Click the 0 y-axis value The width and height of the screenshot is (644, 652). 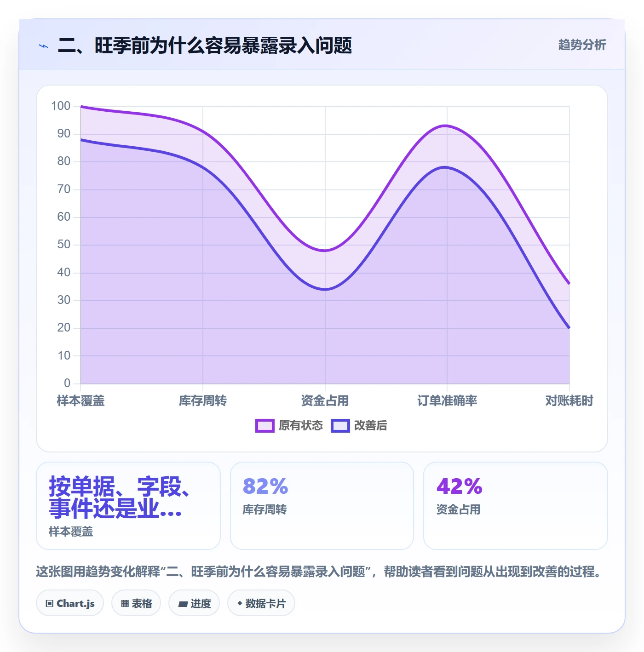(x=67, y=383)
